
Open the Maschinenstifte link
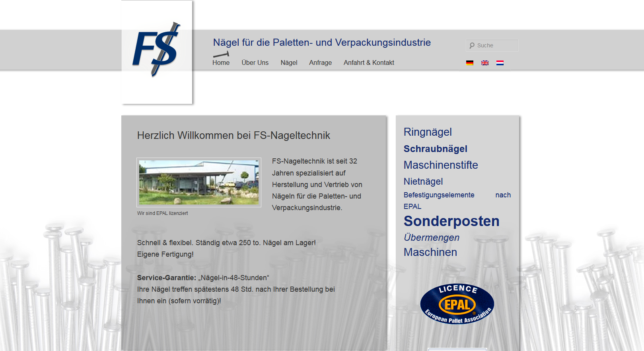(x=441, y=165)
